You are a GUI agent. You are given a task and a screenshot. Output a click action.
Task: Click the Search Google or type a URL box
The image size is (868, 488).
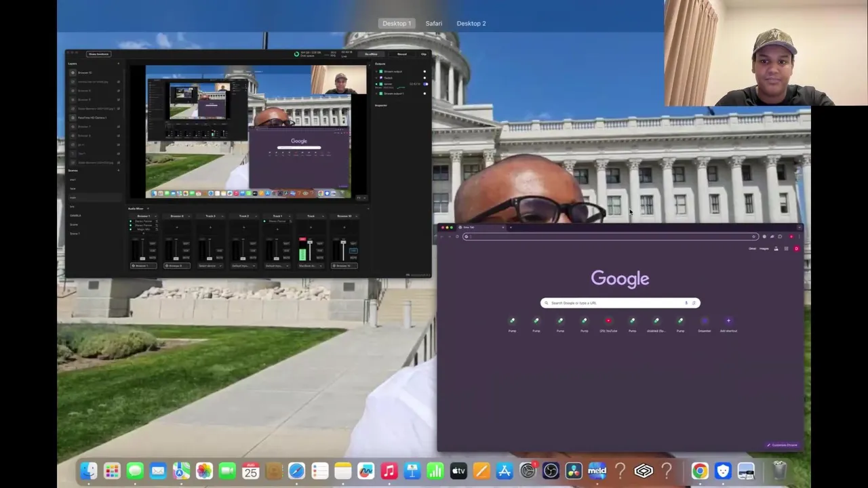[x=620, y=303]
